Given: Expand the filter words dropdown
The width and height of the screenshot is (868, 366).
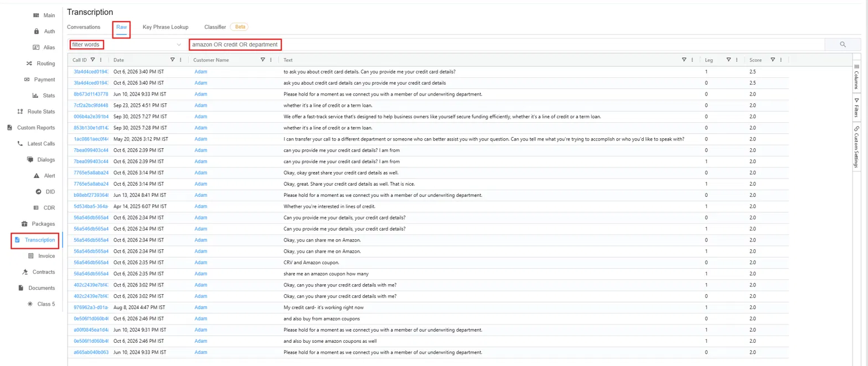Looking at the screenshot, I should (126, 44).
